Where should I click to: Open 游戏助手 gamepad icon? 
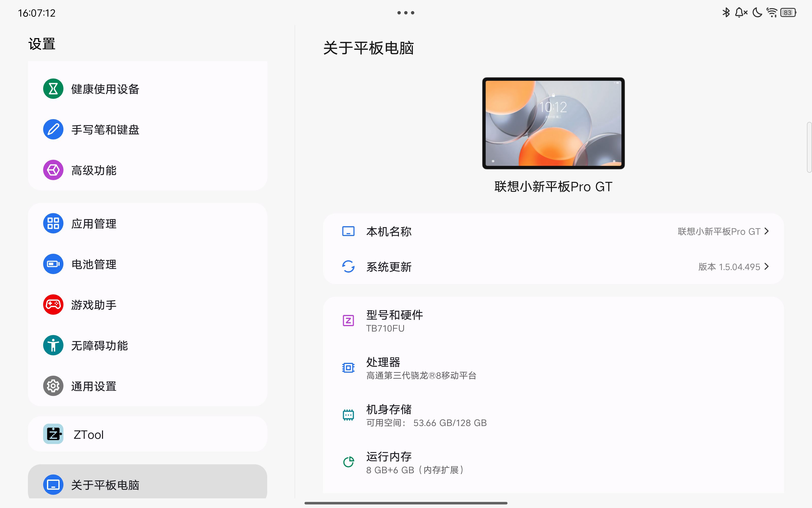(53, 305)
